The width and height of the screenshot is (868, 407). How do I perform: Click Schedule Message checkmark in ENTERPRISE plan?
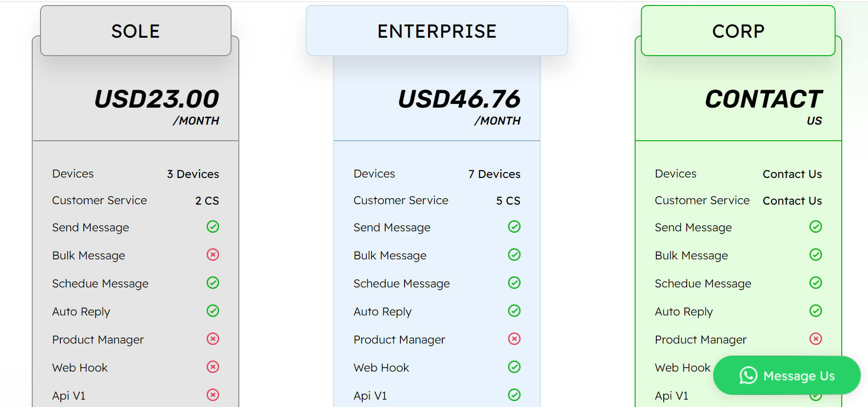(x=514, y=283)
